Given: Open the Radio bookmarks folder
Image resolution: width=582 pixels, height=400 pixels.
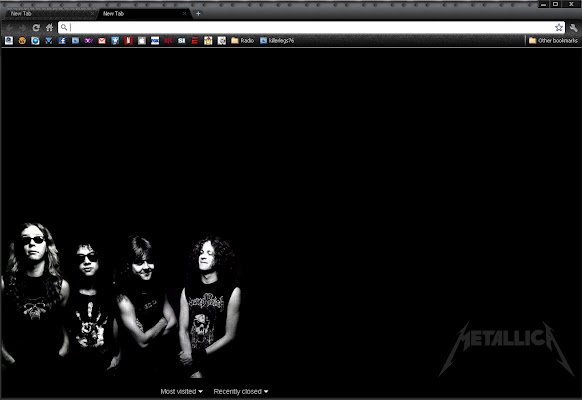Looking at the screenshot, I should (x=242, y=40).
